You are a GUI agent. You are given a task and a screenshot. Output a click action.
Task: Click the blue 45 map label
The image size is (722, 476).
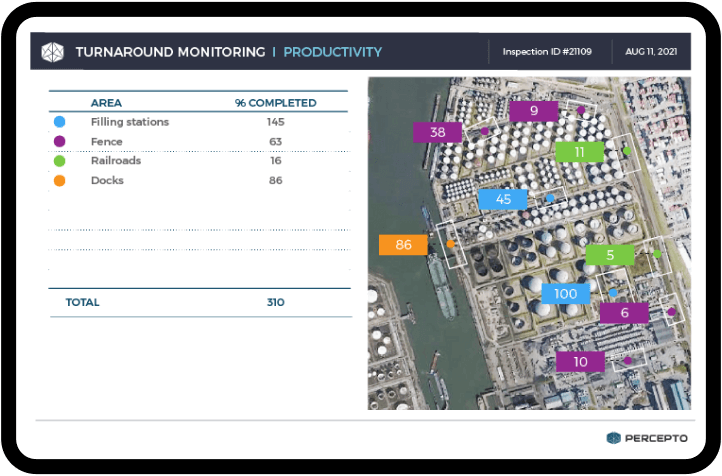point(503,199)
